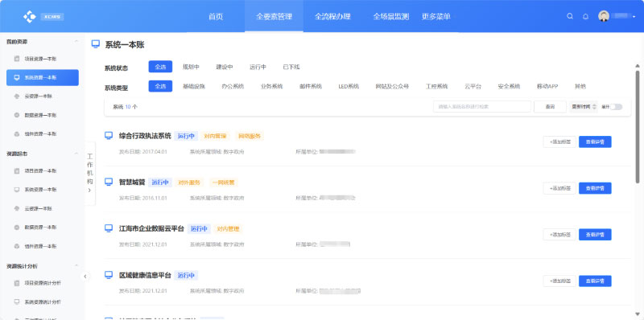The image size is (644, 320).
Task: Filter system status by 规划中
Action: click(191, 67)
